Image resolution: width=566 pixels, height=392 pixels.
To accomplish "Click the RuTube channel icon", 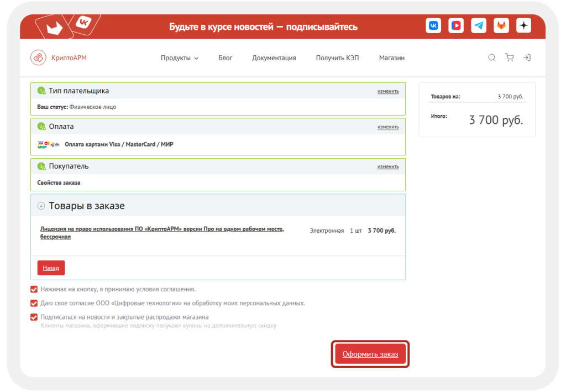I will click(456, 25).
